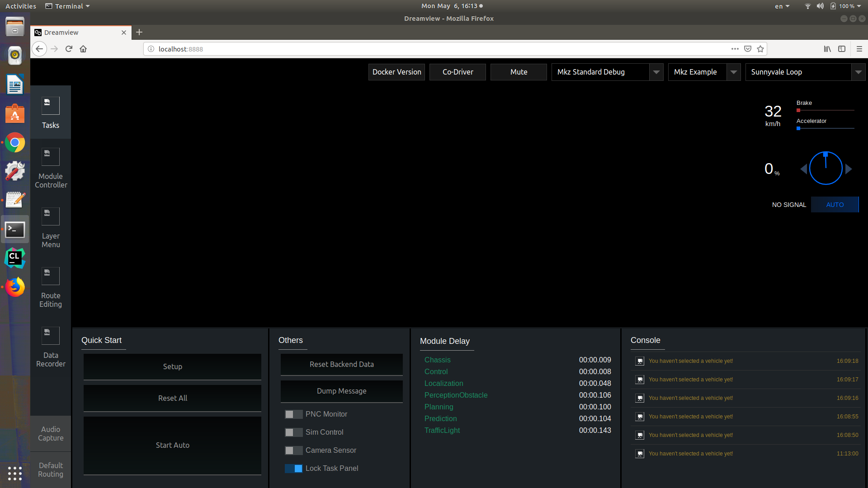
Task: Open CLion from the Ubuntu dock
Action: [15, 258]
